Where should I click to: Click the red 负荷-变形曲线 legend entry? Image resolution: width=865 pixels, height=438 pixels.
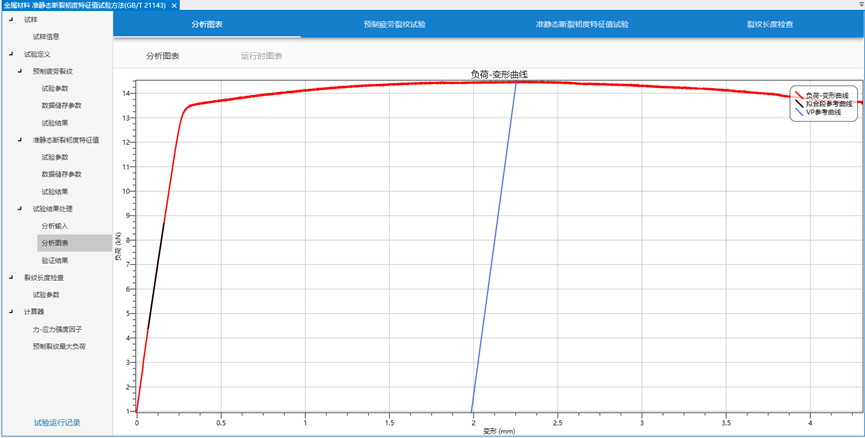pyautogui.click(x=829, y=94)
